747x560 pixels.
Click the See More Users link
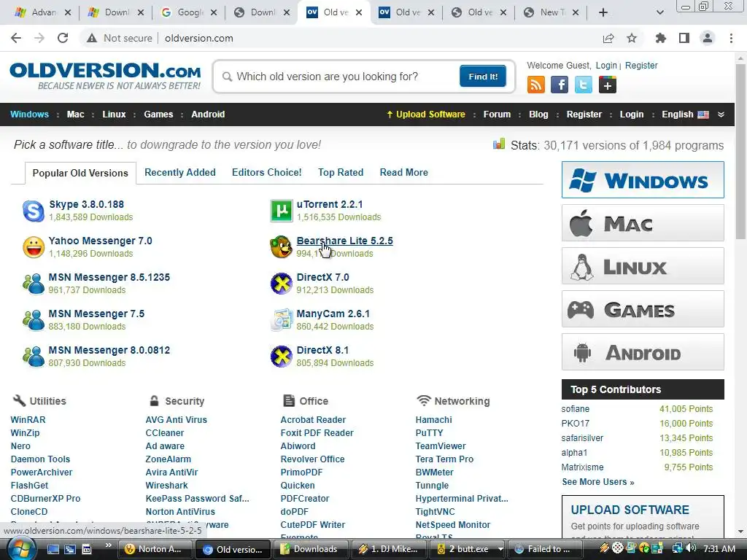(598, 482)
